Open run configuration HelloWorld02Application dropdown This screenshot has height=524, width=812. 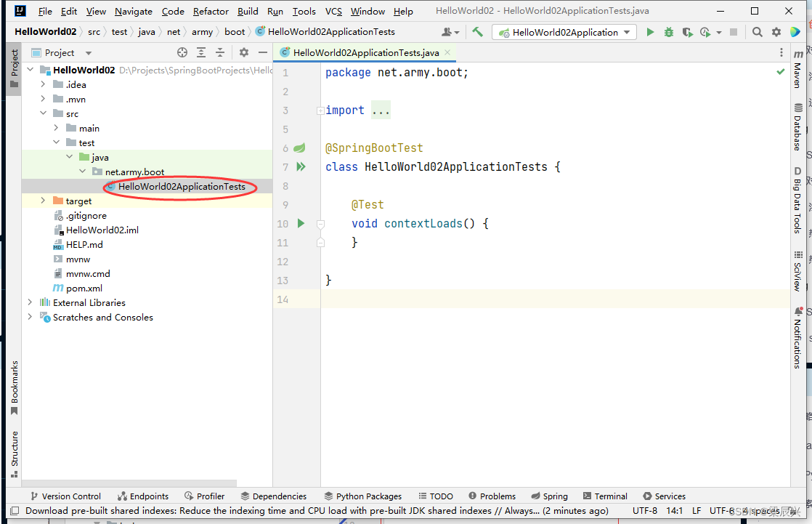564,32
